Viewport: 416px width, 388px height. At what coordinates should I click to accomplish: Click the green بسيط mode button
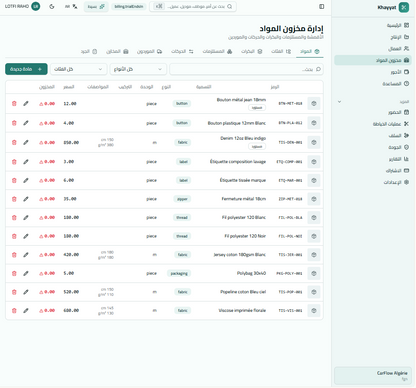pos(96,7)
